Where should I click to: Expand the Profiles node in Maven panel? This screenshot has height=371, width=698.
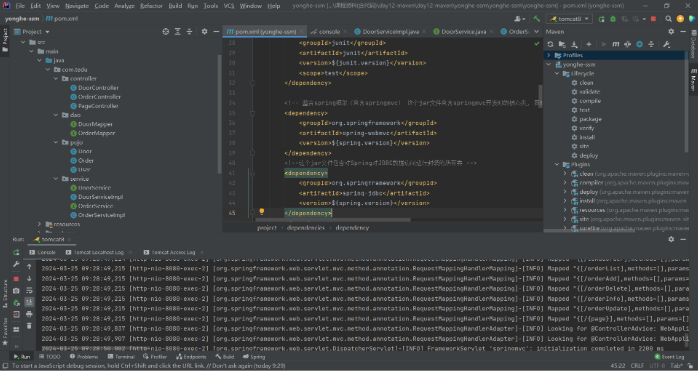coord(549,55)
